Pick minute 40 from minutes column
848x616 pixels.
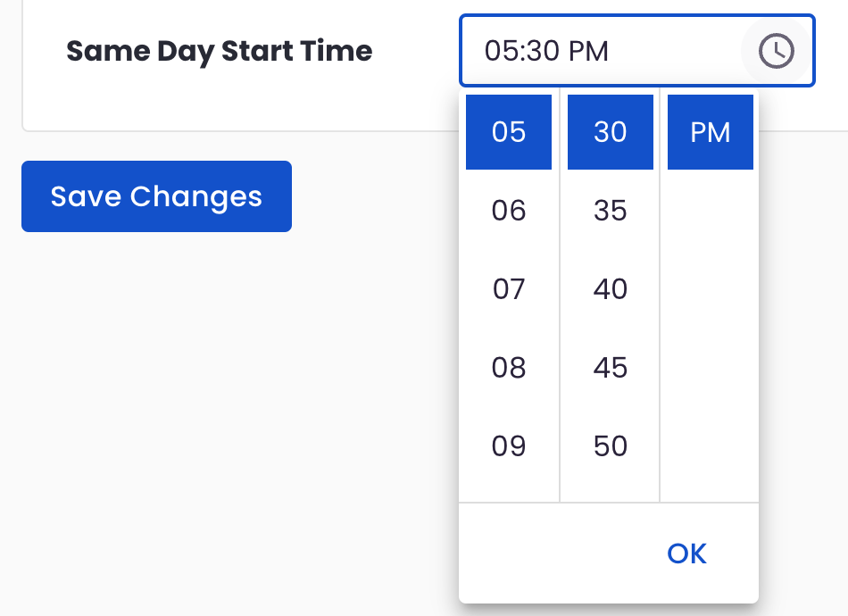[x=610, y=288]
